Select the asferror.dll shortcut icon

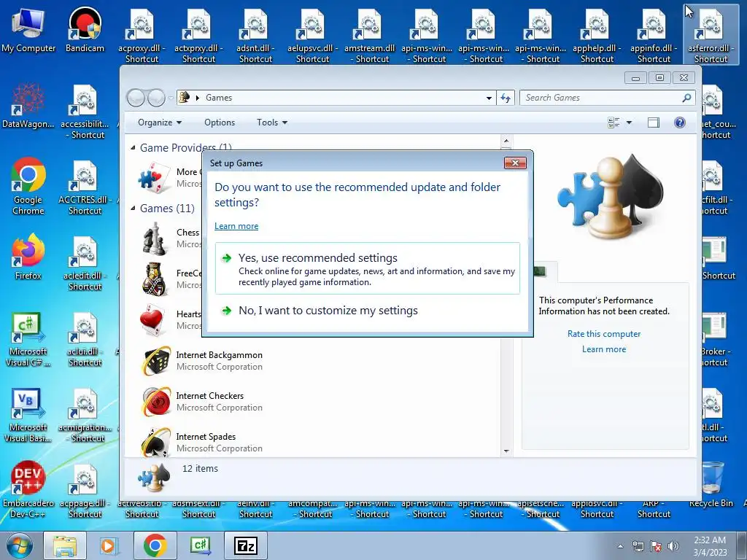point(711,35)
